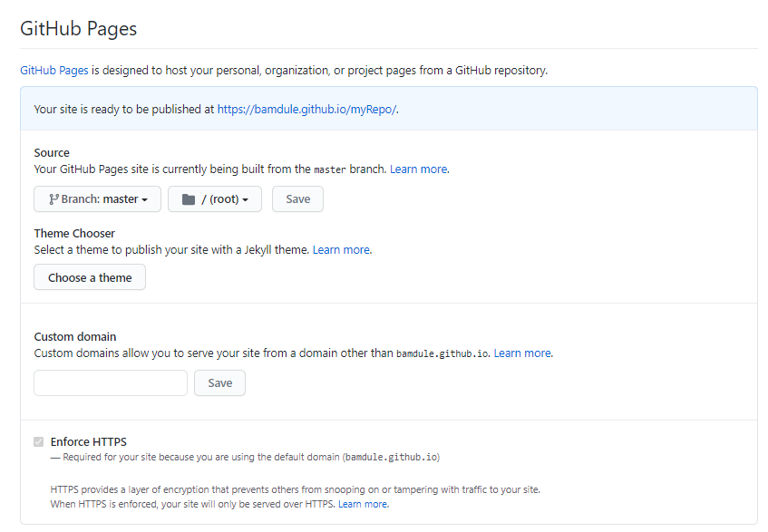Click the Theme Chooser heading
The height and width of the screenshot is (532, 768).
click(74, 234)
